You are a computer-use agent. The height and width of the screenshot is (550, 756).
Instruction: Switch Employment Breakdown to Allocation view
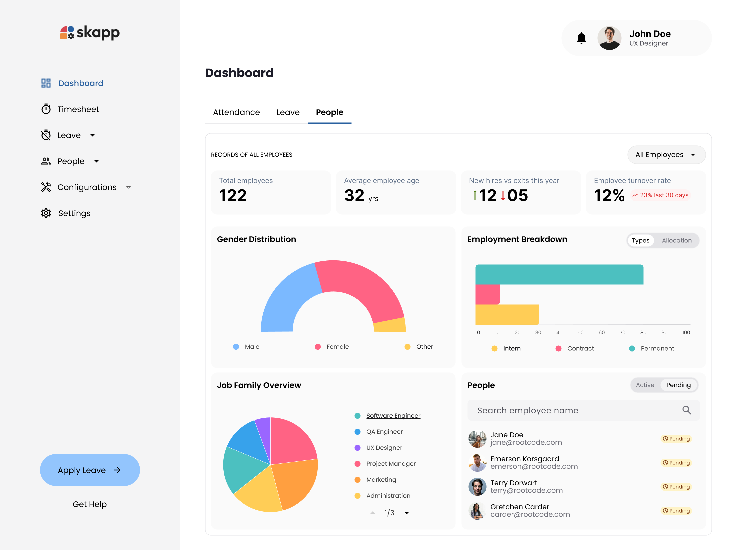pos(677,240)
